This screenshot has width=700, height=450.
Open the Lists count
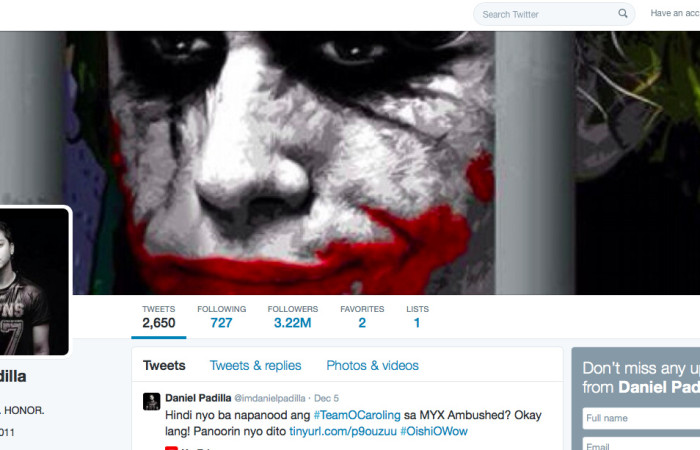tap(417, 317)
